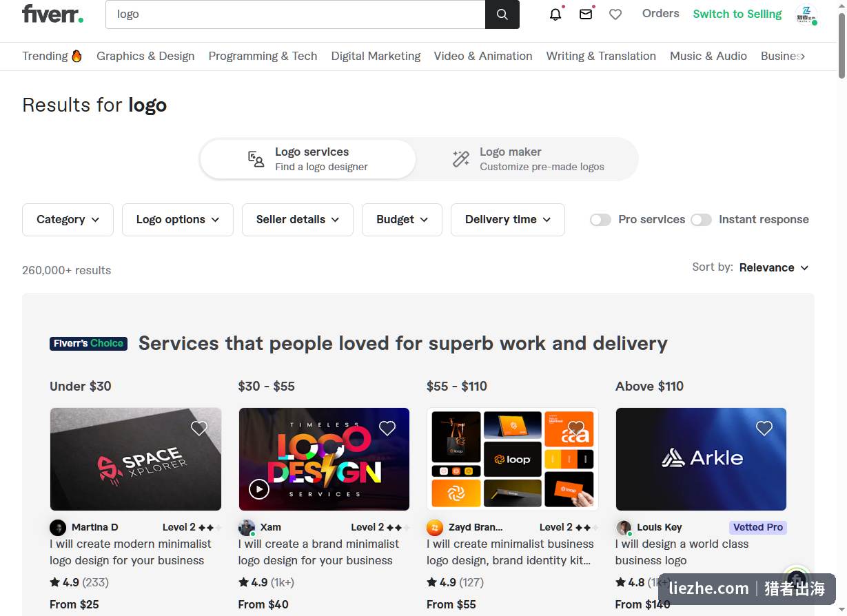Open the messages envelope icon
This screenshot has width=847, height=616.
pyautogui.click(x=586, y=14)
